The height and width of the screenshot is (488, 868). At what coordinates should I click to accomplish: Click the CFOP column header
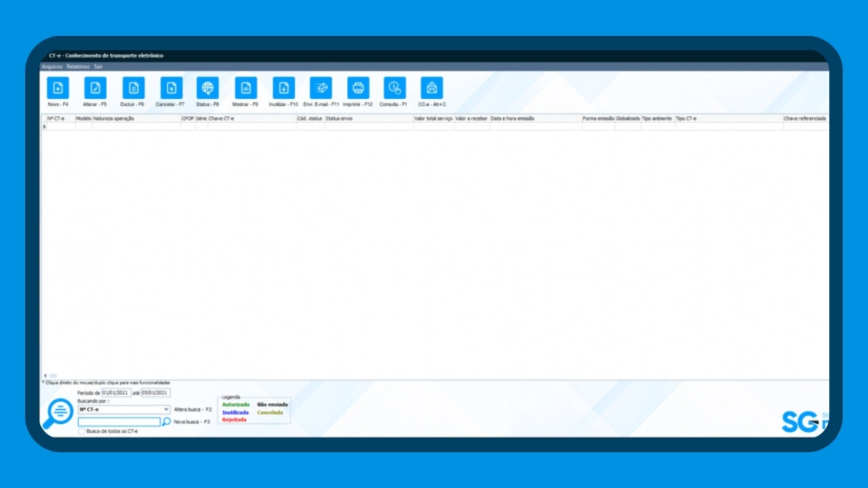pos(188,118)
